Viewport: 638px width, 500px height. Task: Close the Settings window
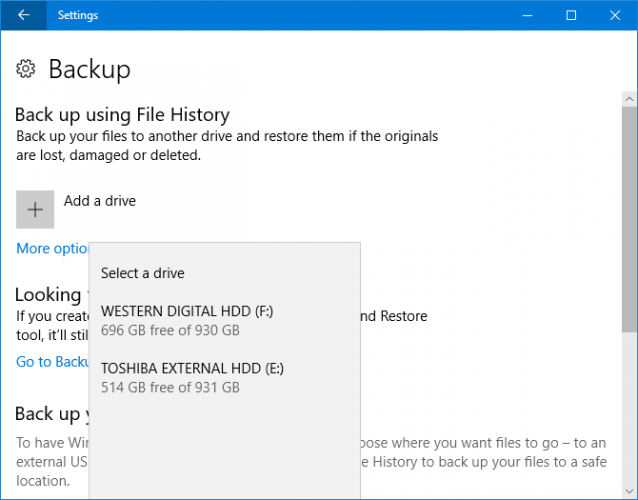coord(615,15)
